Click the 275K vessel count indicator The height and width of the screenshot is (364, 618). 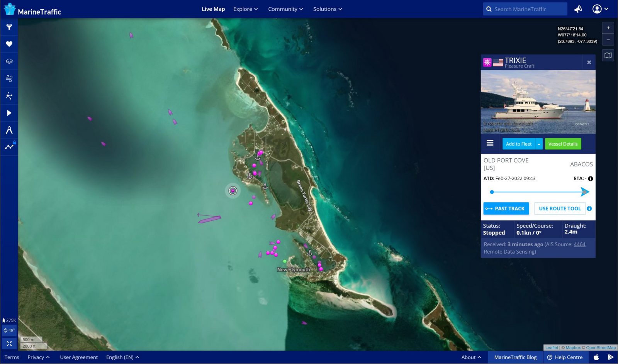click(x=9, y=320)
